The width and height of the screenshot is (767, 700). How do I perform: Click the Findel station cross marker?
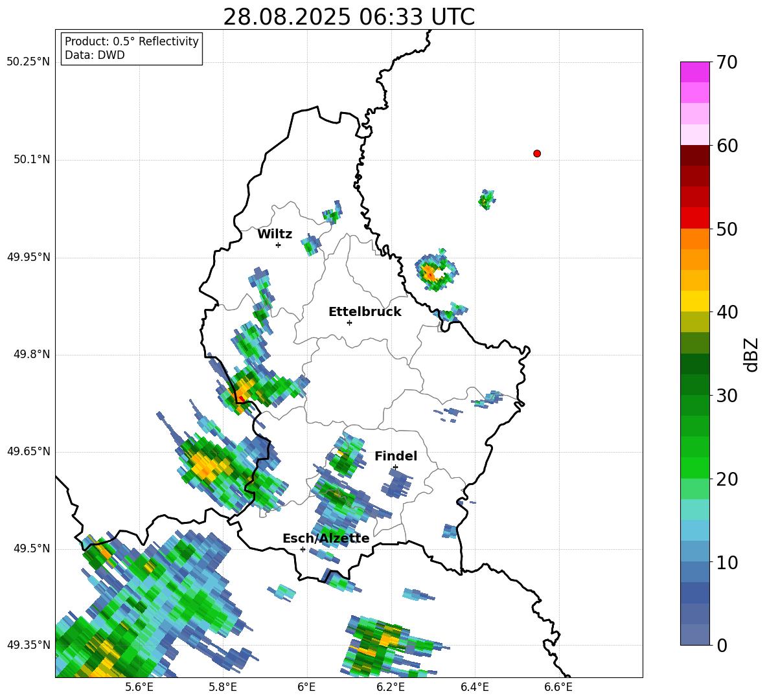tap(395, 468)
